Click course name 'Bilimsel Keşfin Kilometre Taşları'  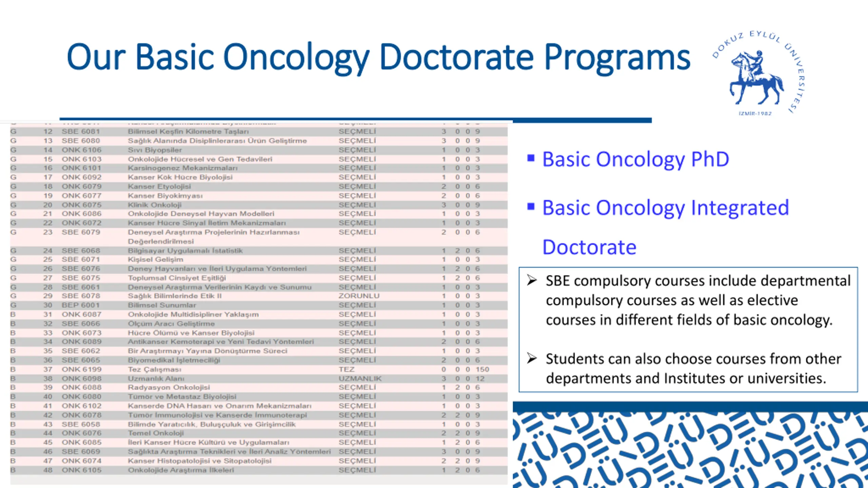coord(188,131)
